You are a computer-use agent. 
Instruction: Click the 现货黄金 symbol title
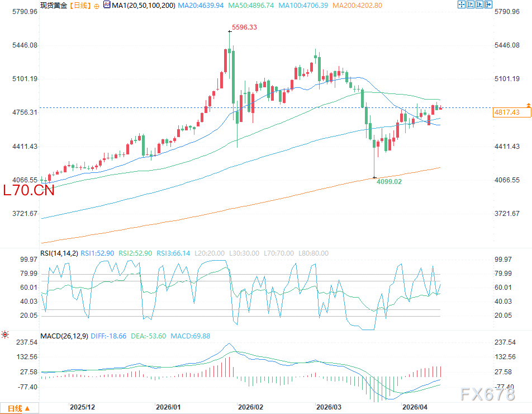click(x=52, y=6)
